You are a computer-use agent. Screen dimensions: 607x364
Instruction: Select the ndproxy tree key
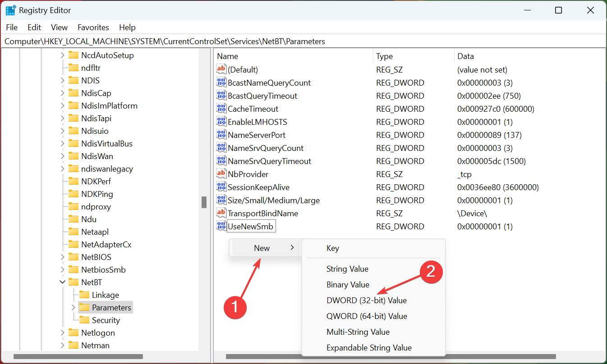pos(96,206)
